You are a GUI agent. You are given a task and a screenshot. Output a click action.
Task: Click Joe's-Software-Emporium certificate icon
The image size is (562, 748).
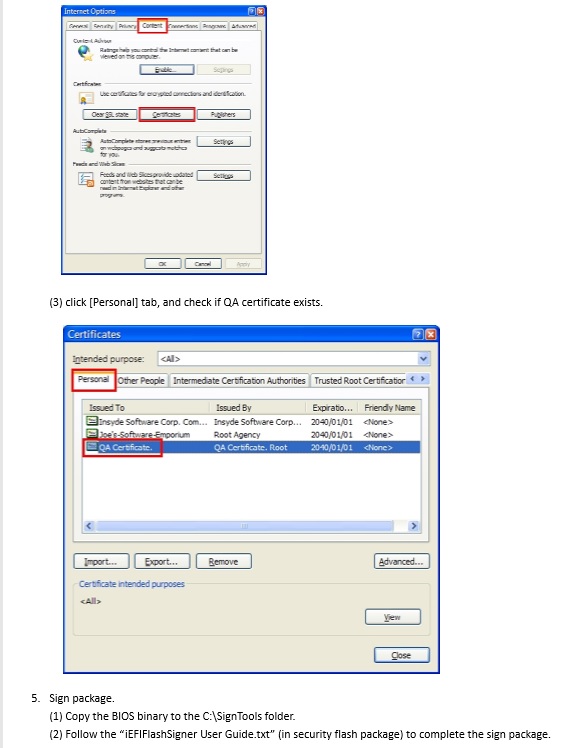click(x=92, y=434)
